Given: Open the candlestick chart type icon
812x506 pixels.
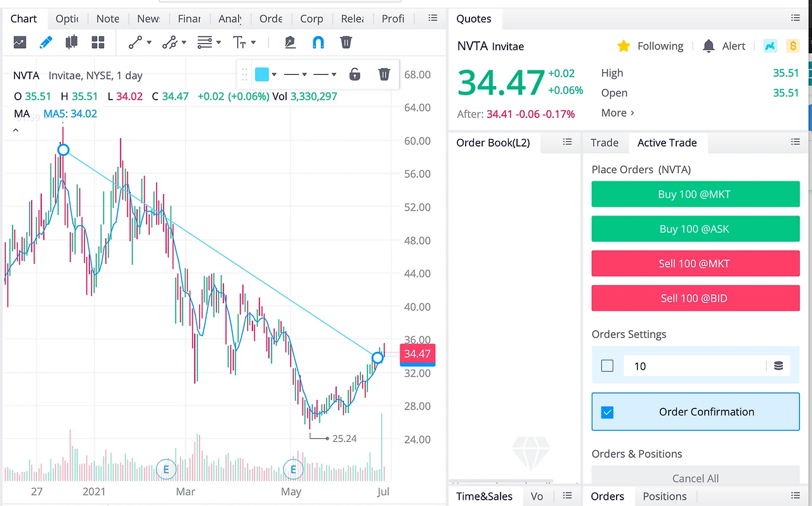Looking at the screenshot, I should tap(72, 42).
